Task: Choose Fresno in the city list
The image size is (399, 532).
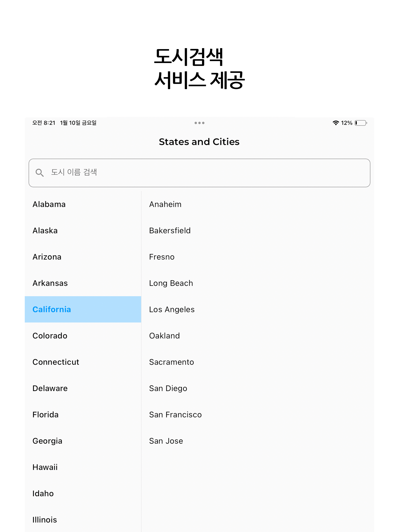Action: (x=258, y=257)
